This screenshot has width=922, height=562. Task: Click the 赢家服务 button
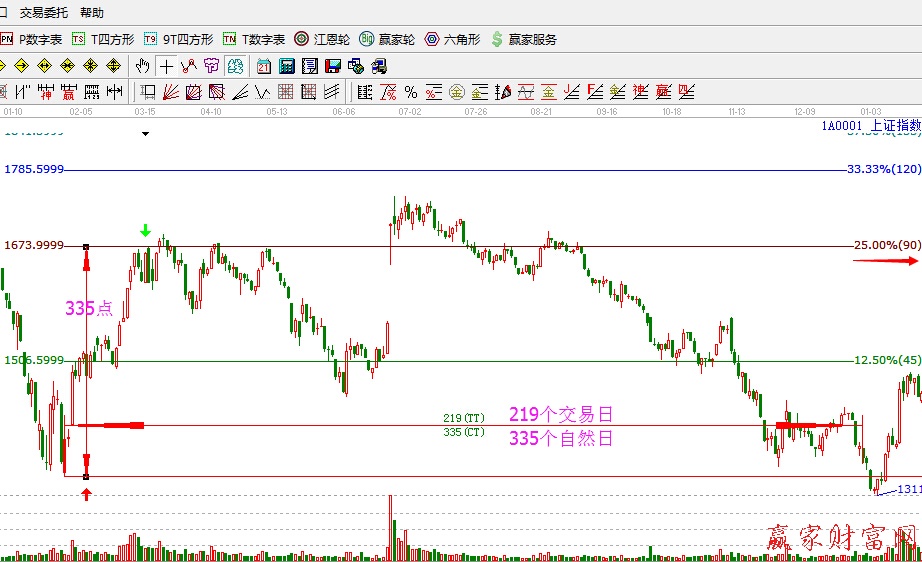523,40
